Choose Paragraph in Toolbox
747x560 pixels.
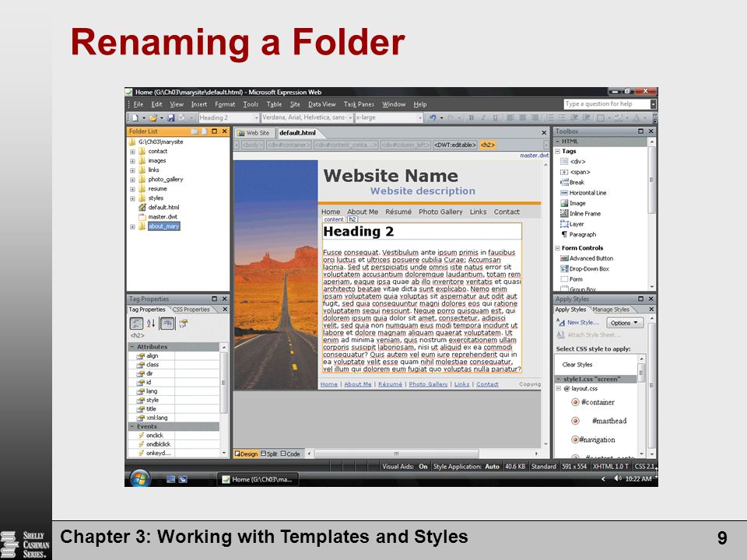point(578,234)
